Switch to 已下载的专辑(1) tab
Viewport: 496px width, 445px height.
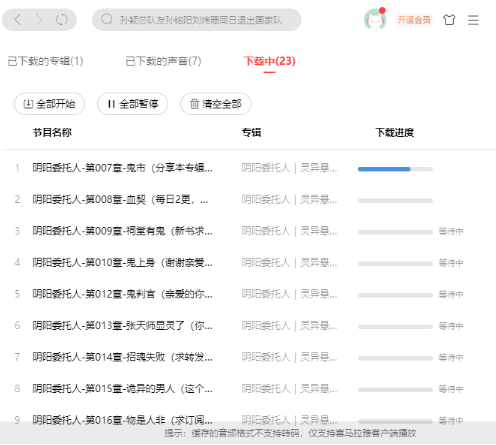45,61
